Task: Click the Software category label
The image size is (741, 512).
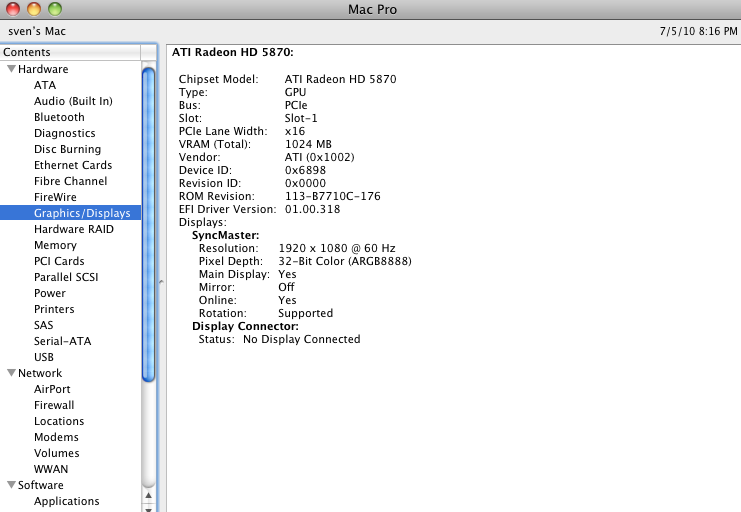Action: click(x=41, y=485)
